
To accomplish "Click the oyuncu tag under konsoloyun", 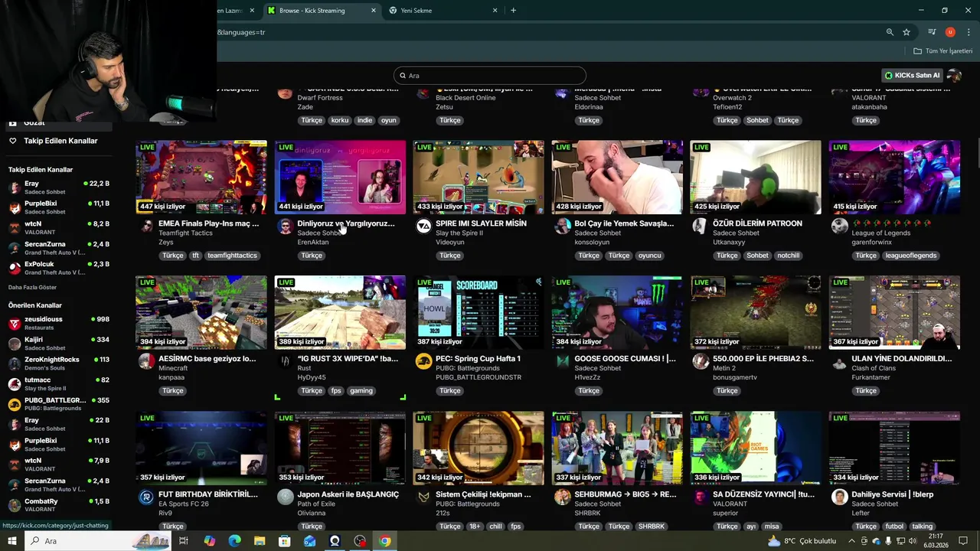I will 649,256.
